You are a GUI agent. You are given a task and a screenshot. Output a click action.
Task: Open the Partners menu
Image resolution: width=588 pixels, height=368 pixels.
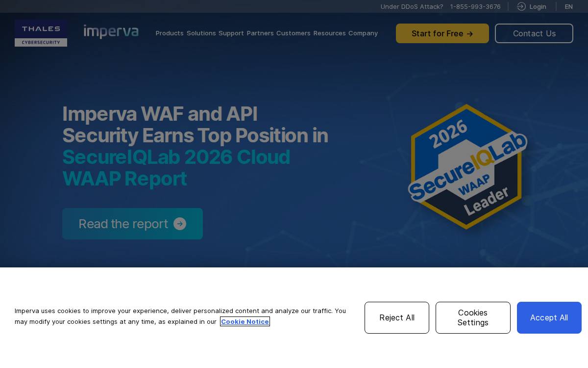(x=260, y=33)
